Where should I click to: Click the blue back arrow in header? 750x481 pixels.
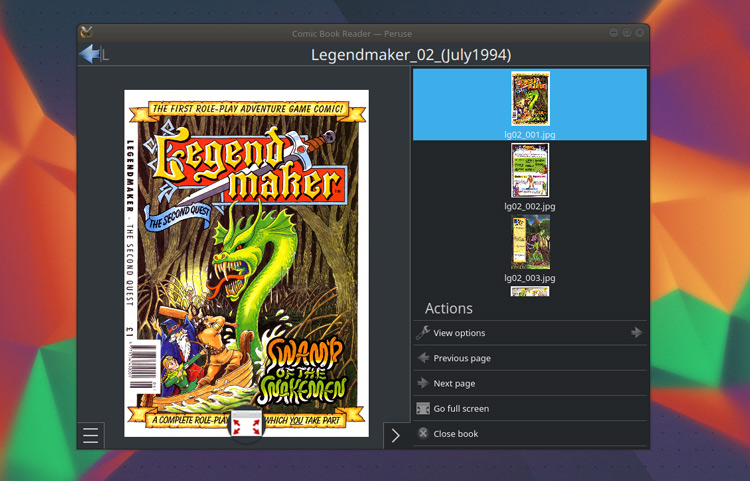click(90, 55)
